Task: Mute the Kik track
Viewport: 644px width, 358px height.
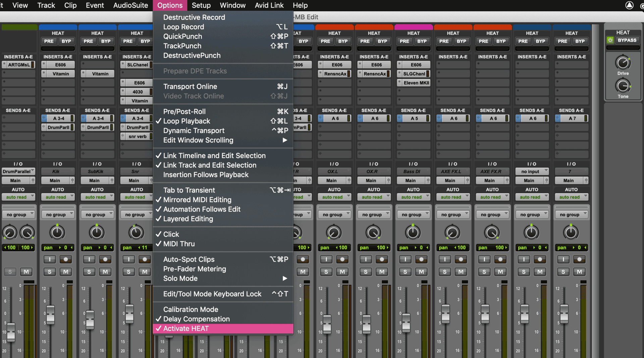Action: [x=66, y=272]
